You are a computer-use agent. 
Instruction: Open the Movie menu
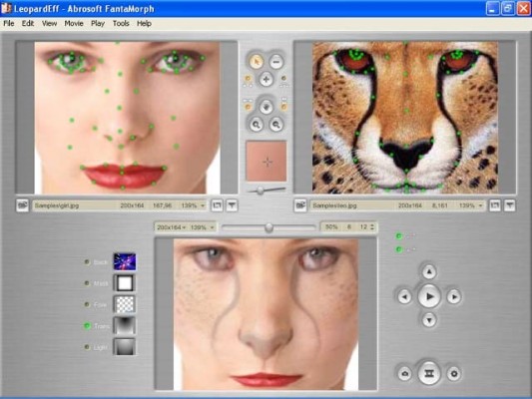pyautogui.click(x=74, y=23)
